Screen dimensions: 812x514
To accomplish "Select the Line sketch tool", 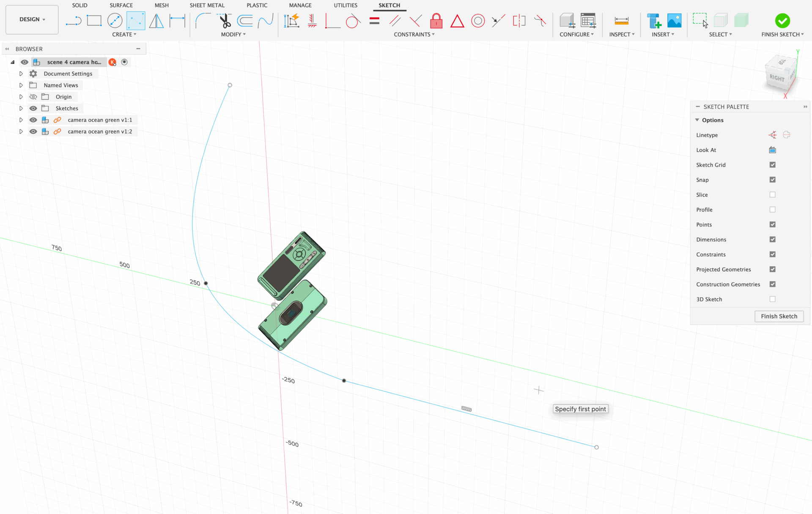I will 74,20.
